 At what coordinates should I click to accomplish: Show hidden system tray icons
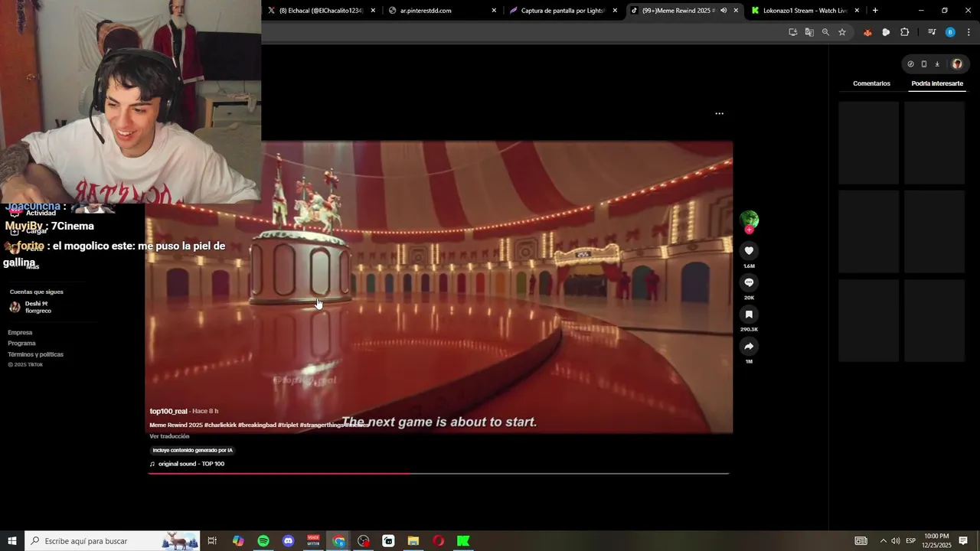pos(883,541)
